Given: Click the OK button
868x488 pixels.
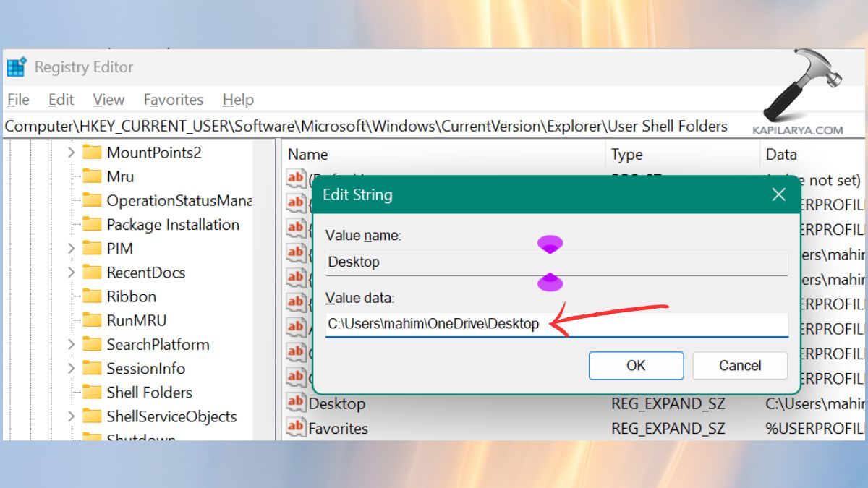Looking at the screenshot, I should (x=636, y=365).
